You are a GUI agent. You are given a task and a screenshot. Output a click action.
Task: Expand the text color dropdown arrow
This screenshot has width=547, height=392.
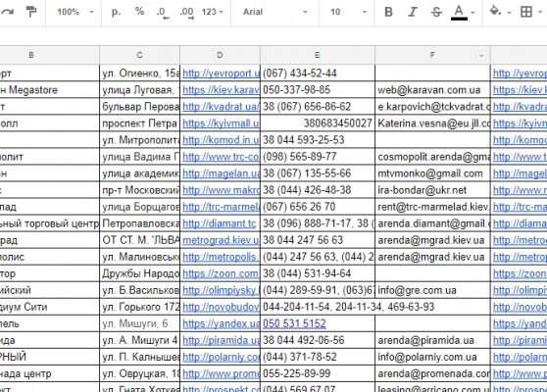(x=473, y=13)
